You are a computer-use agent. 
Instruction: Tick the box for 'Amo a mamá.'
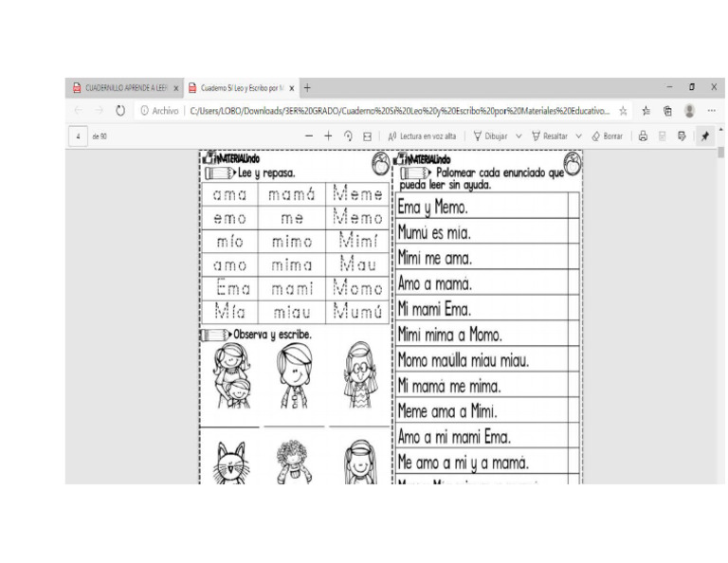573,281
